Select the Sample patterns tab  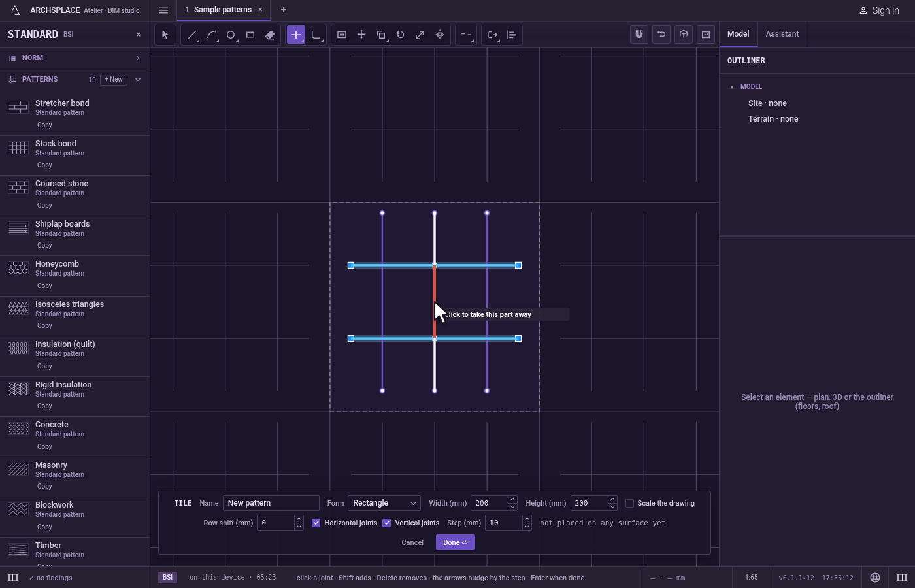click(222, 10)
